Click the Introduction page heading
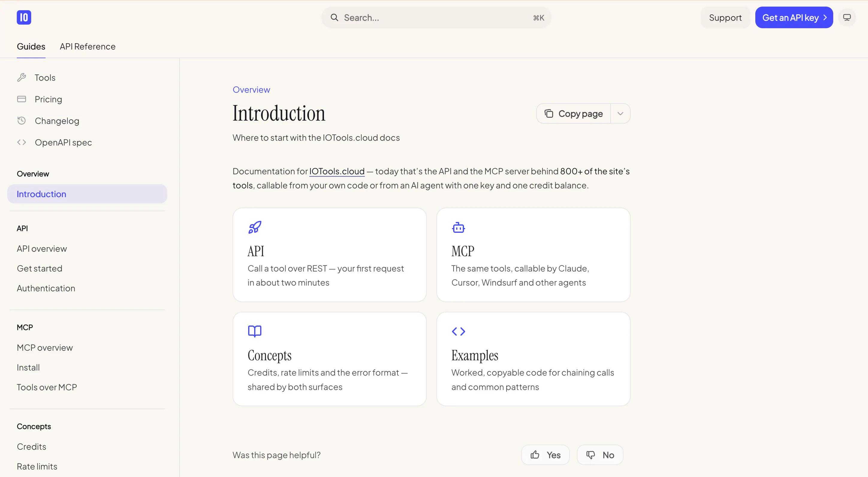 tap(279, 113)
